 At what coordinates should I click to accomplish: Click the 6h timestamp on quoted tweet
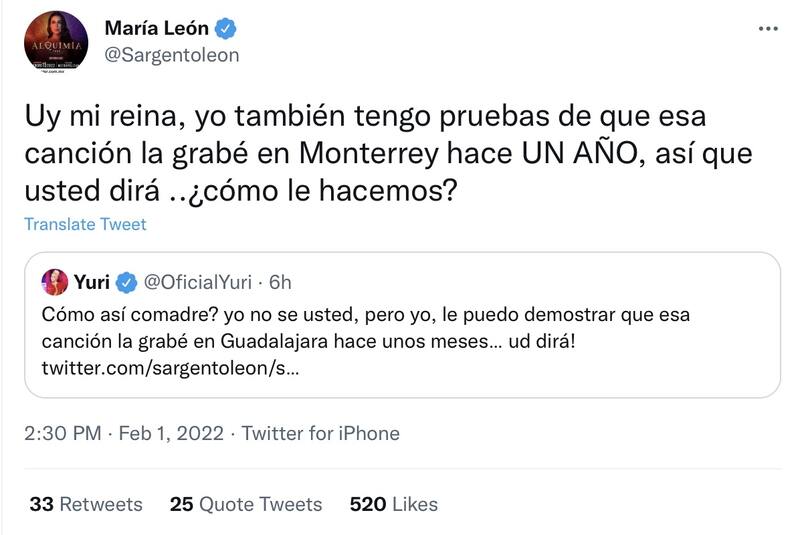tap(279, 283)
